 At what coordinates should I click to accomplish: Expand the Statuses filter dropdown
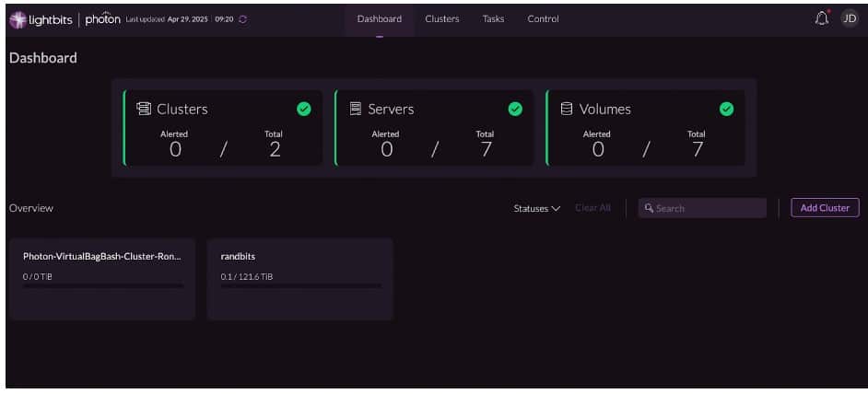pos(537,209)
